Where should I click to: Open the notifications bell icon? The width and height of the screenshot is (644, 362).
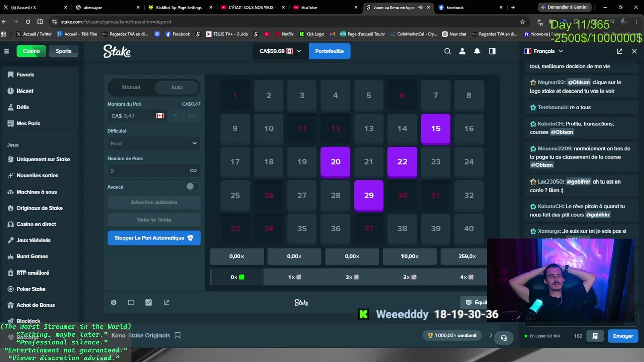pyautogui.click(x=477, y=51)
